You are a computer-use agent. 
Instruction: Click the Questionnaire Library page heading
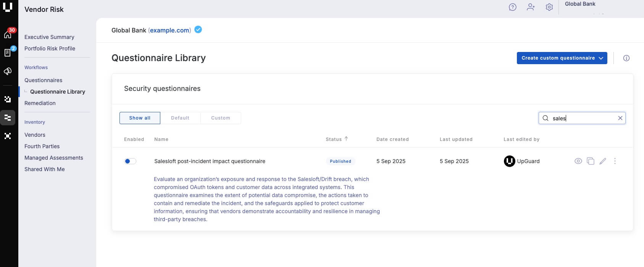pos(158,58)
